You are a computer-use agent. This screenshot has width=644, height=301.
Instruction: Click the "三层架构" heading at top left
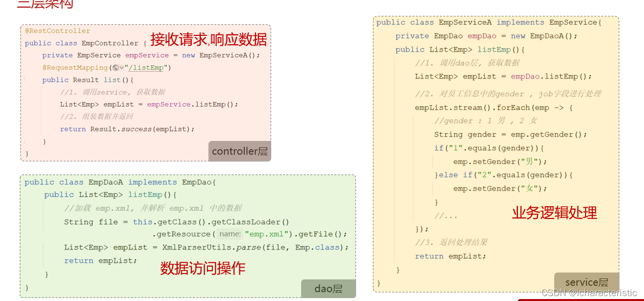coord(45,4)
